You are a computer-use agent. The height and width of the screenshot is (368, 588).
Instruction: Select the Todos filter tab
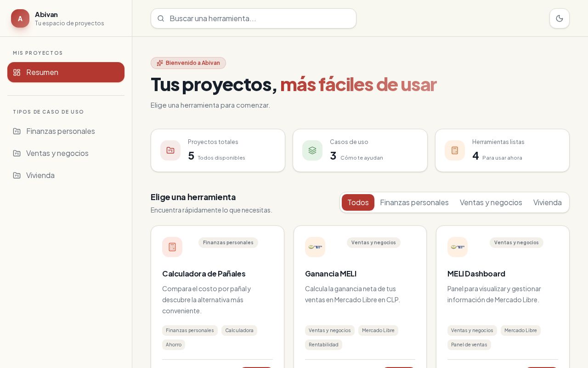point(358,202)
